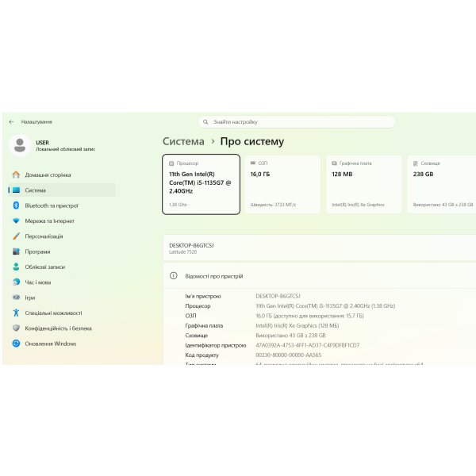Collapse the Відомості про пристрій section
Screen dimensions: 476x476
coord(320,275)
